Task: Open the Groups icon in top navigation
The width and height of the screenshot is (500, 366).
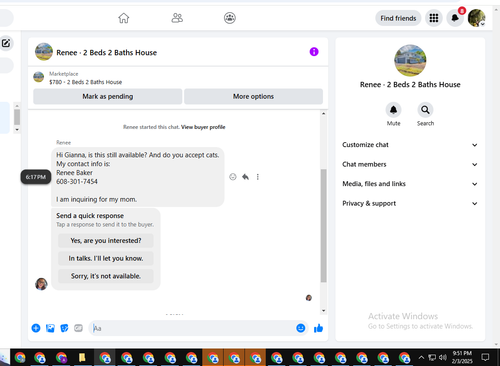Action: (230, 18)
